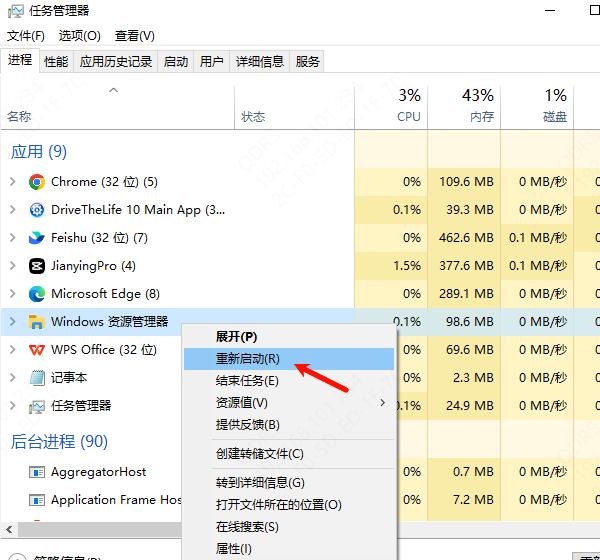
Task: Click the 462.6 MB memory cell
Action: click(464, 238)
